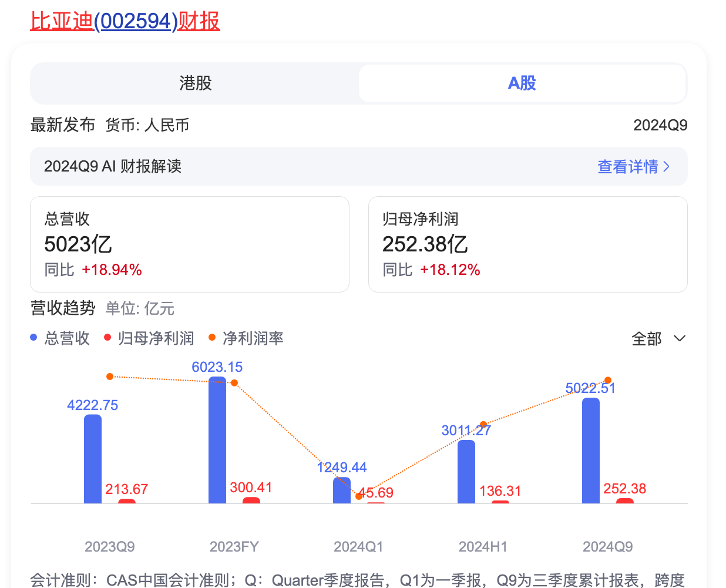Click the orange margin point at 2024Q1

tap(359, 496)
